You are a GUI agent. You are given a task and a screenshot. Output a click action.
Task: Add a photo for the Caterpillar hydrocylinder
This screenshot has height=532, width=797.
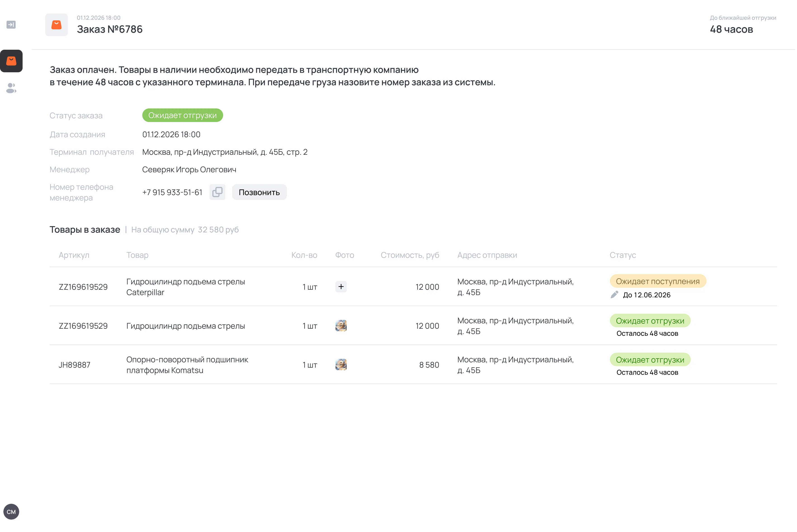341,287
